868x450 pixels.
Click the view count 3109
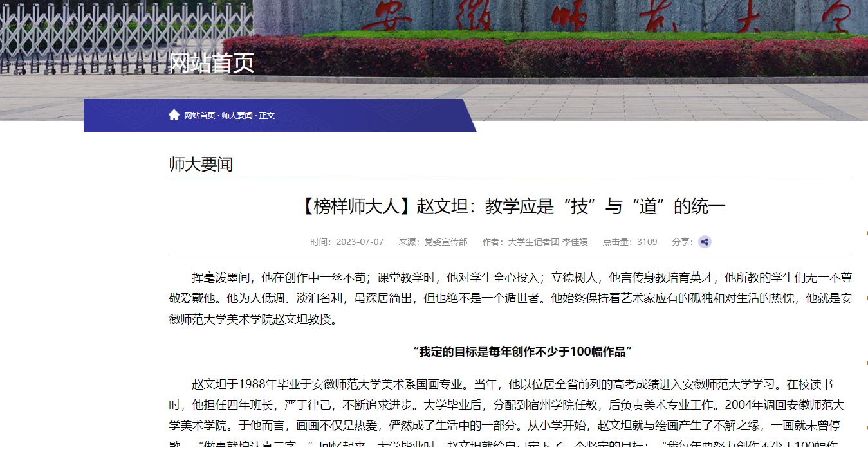coord(647,242)
